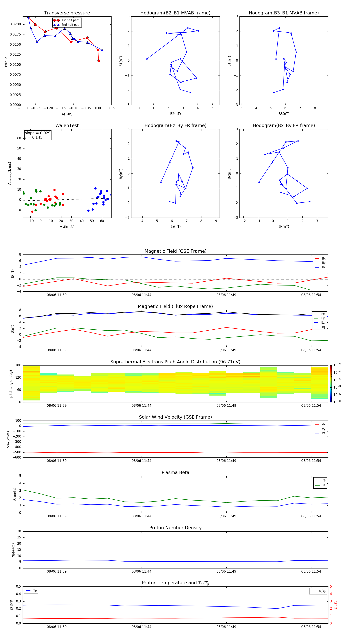
Task: Select the 'Vx' velocity legend entry
Action: (x=320, y=424)
